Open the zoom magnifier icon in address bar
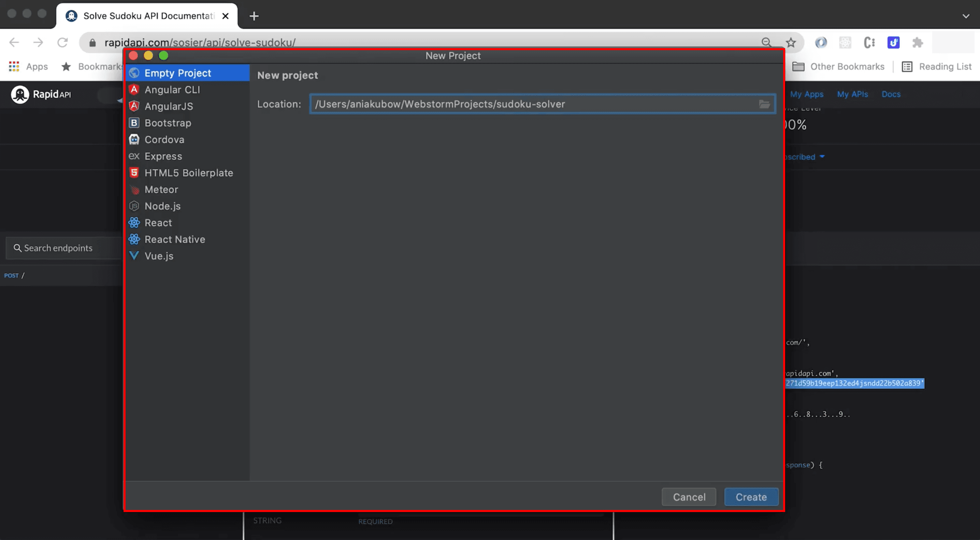 click(x=766, y=42)
